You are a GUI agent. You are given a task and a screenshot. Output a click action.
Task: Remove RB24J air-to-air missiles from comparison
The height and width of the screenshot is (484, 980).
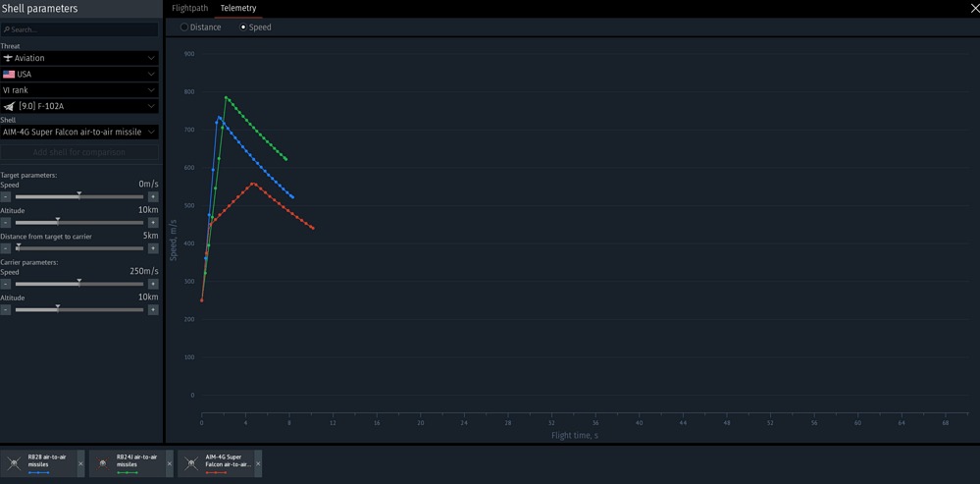click(x=169, y=463)
